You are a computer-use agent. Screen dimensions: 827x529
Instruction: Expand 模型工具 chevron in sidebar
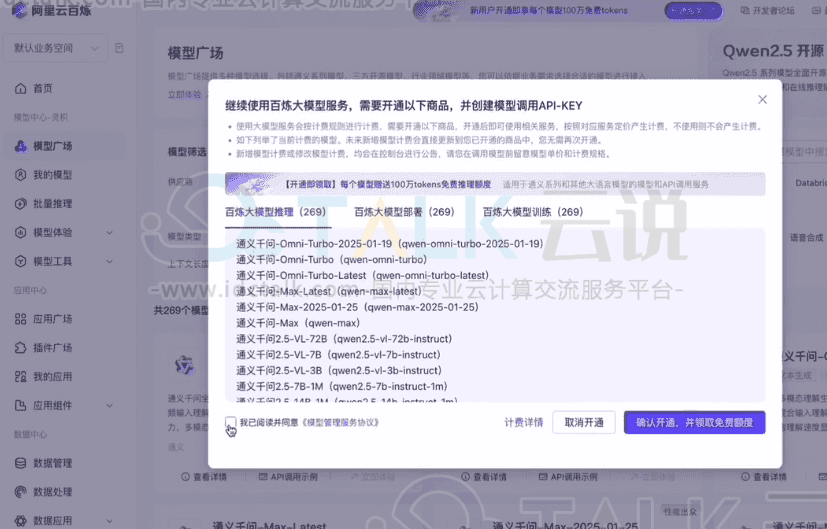point(110,262)
